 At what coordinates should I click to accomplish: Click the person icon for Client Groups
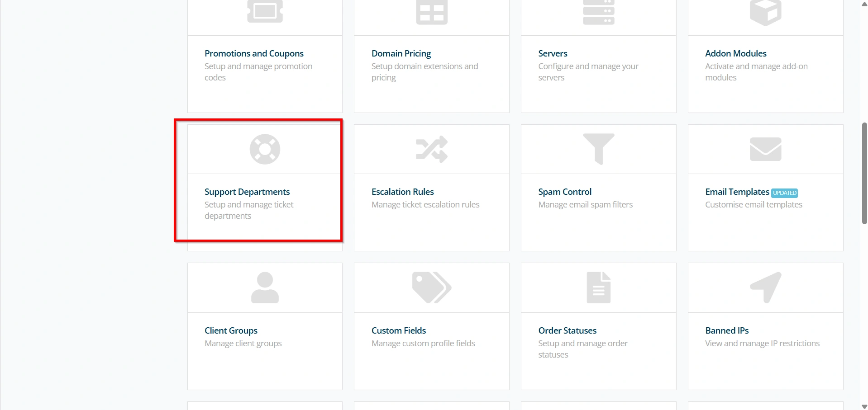(x=265, y=287)
